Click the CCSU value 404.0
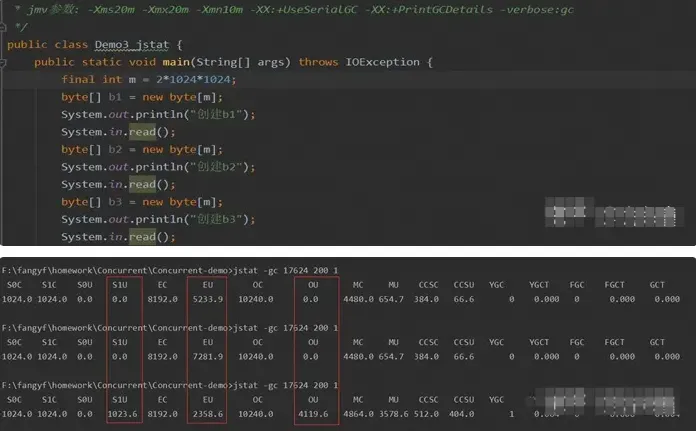Screen dimensions: 696x431 click(463, 414)
